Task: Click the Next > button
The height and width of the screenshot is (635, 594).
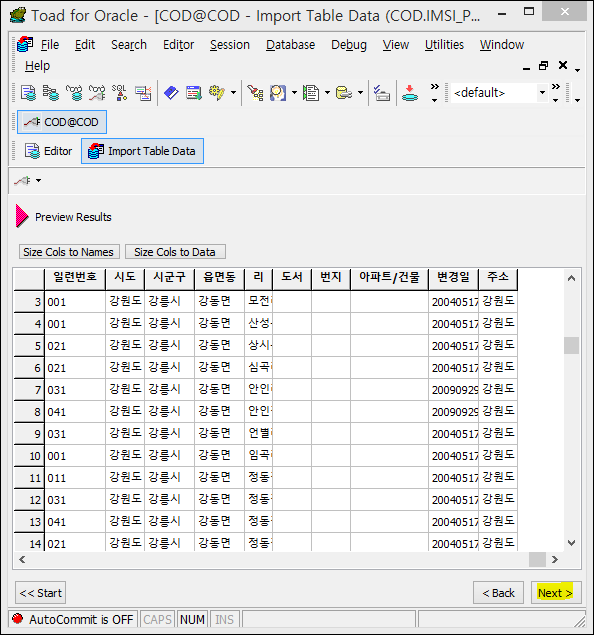Action: click(556, 593)
